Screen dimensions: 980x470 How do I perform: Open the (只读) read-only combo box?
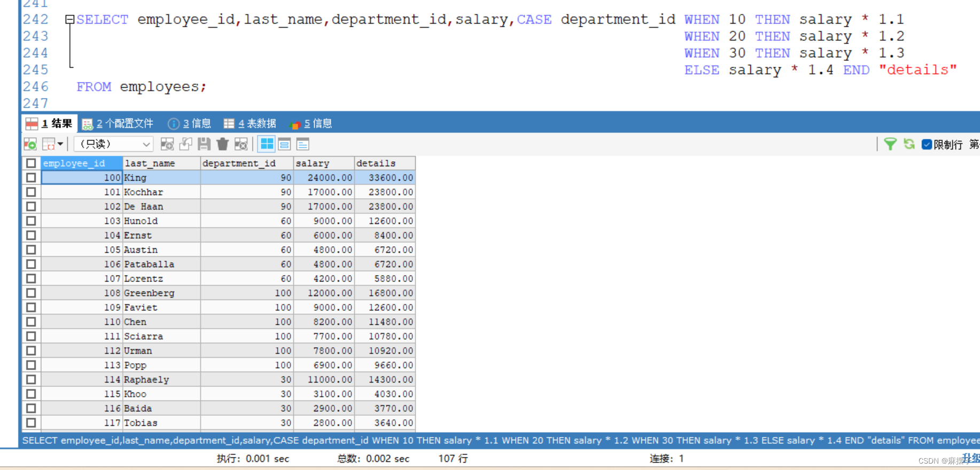coord(113,144)
